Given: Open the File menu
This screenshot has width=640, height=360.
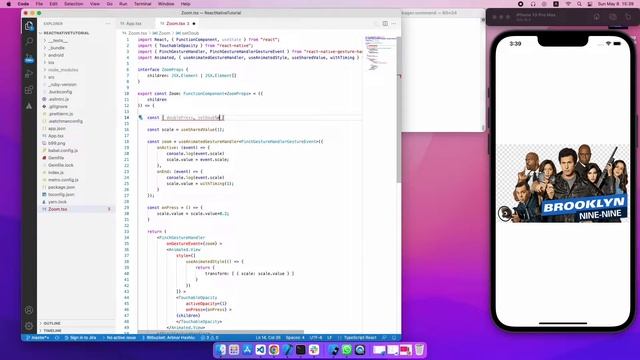Looking at the screenshot, I should (x=39, y=4).
